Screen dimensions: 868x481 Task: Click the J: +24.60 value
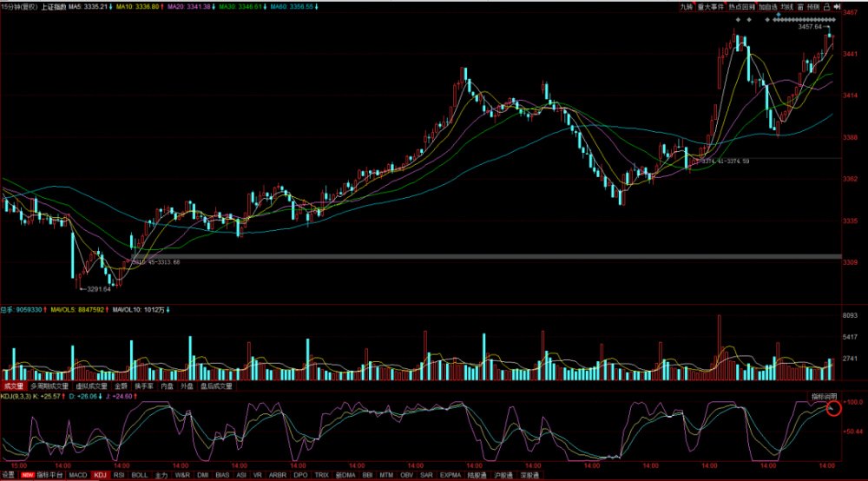121,396
